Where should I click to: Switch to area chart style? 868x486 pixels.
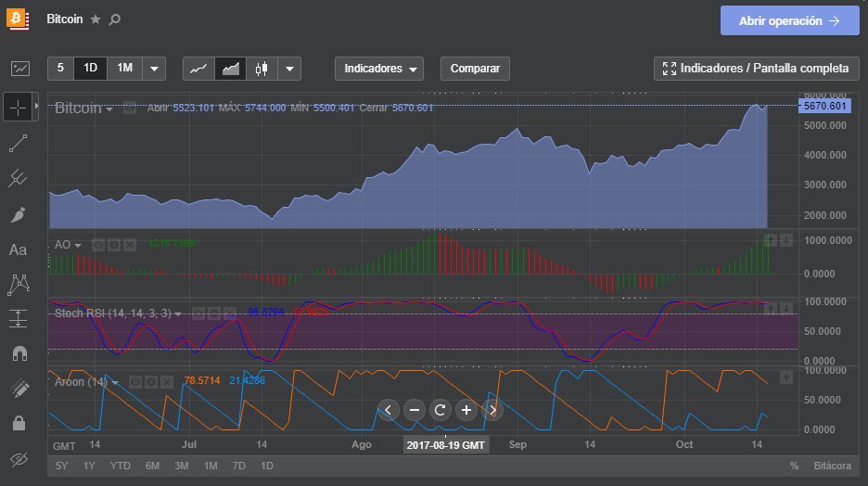click(x=230, y=69)
